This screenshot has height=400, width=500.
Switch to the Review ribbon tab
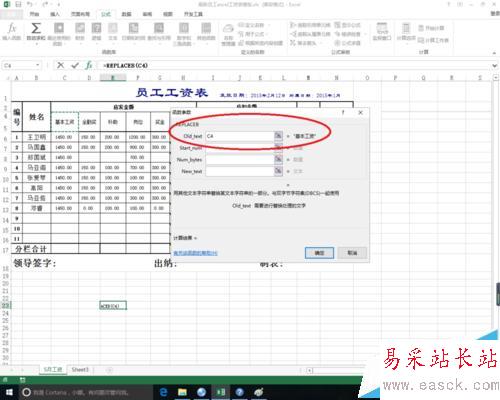point(147,14)
